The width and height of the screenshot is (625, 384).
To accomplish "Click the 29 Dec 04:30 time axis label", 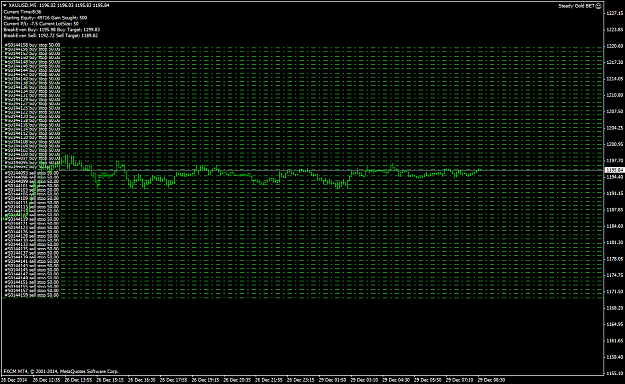I will click(x=396, y=380).
